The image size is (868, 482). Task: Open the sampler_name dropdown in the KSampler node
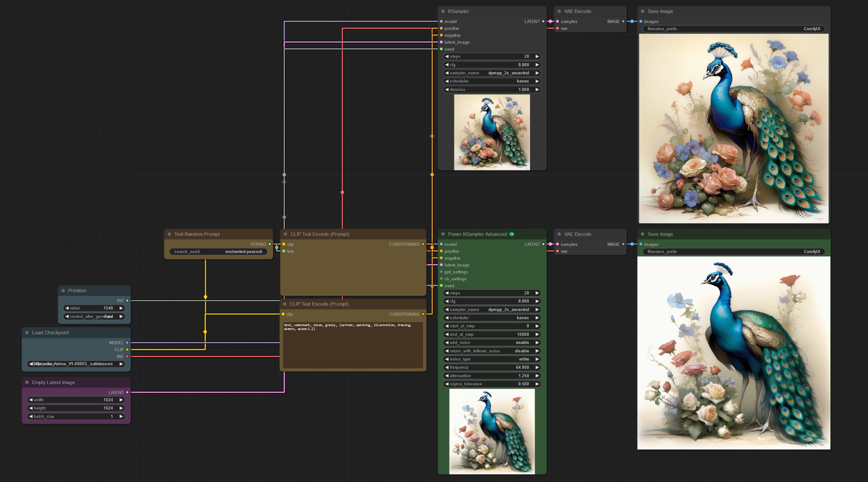[x=492, y=73]
